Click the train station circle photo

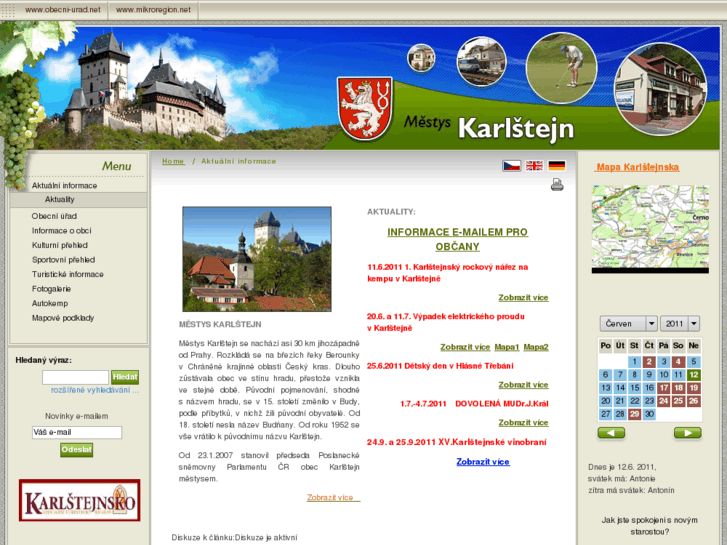[481, 62]
